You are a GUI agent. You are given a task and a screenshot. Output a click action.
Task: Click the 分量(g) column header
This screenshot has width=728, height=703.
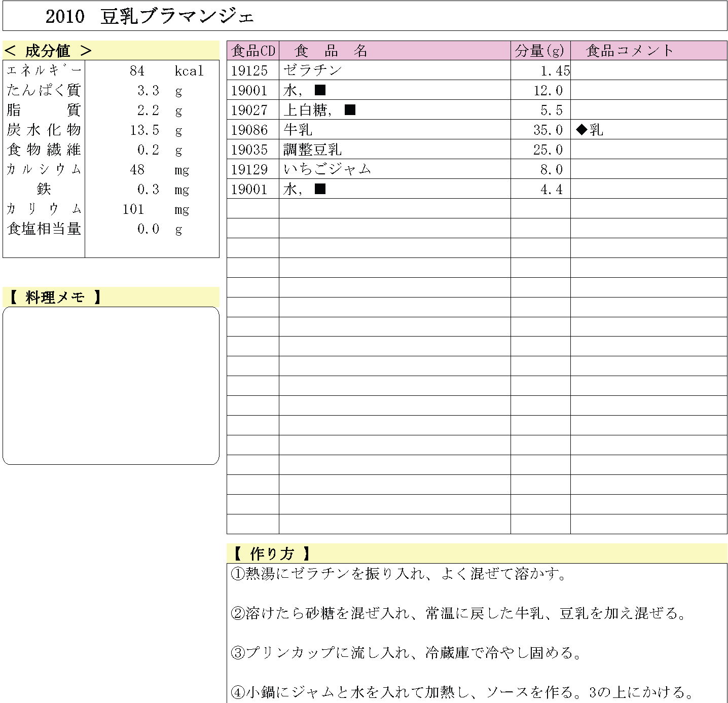pyautogui.click(x=540, y=51)
